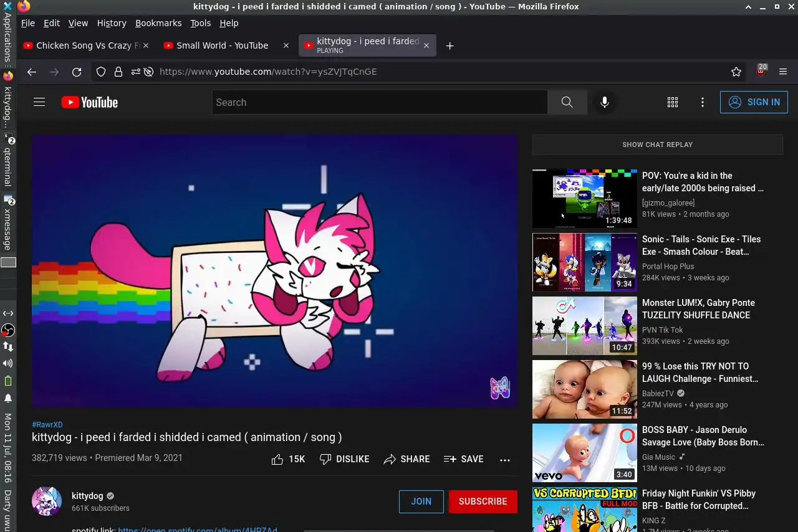Open the #RawrXD hashtag link
The width and height of the screenshot is (798, 532).
point(47,425)
